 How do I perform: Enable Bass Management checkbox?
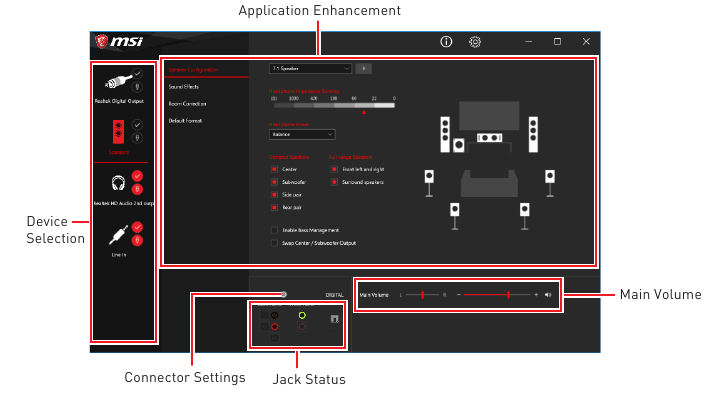pyautogui.click(x=274, y=230)
